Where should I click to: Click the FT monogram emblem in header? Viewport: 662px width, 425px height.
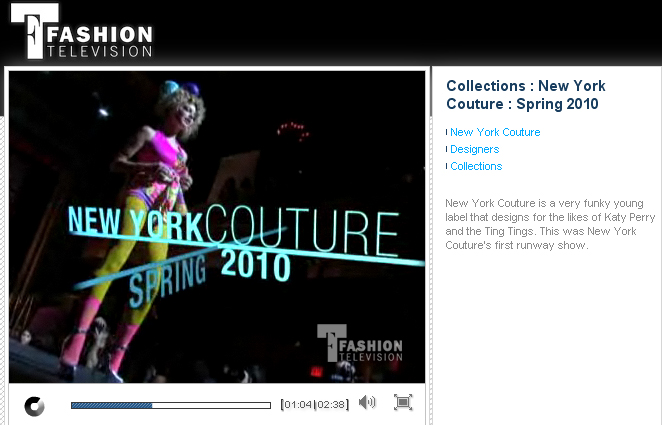[x=33, y=31]
